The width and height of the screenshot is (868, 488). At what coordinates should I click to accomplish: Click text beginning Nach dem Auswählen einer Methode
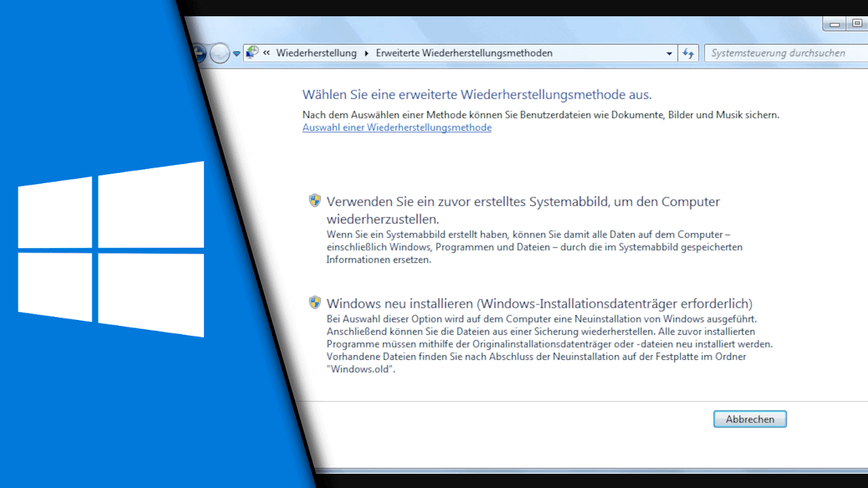pos(540,115)
